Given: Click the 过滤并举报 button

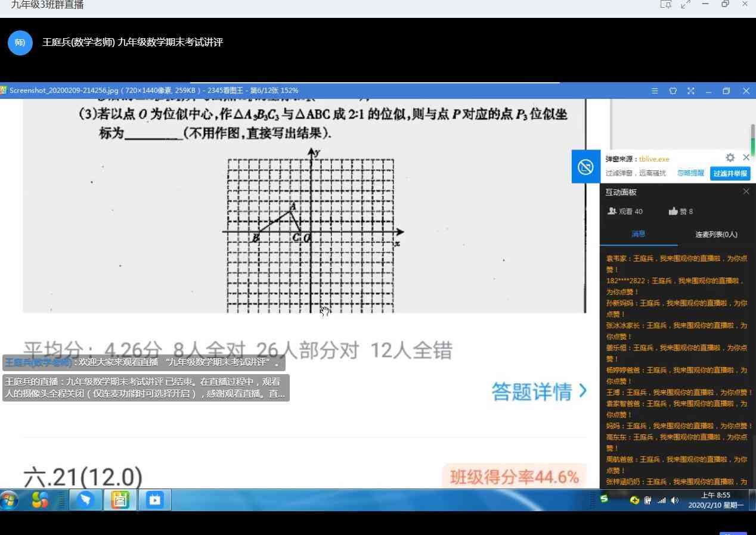Looking at the screenshot, I should point(730,173).
